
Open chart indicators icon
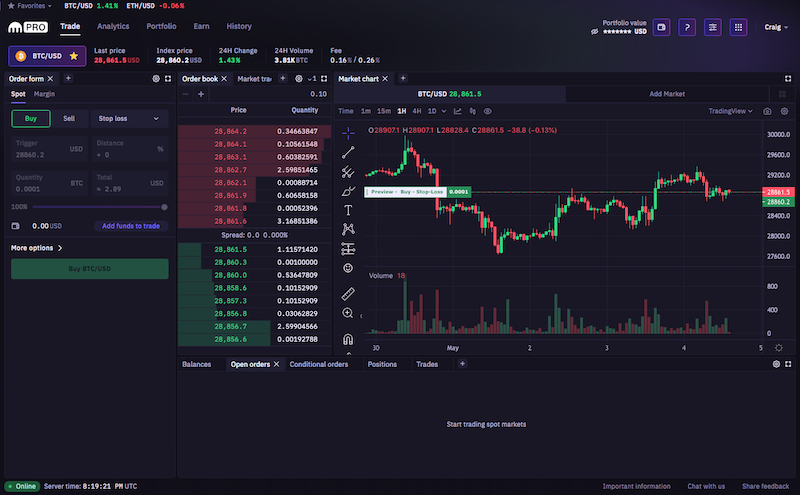click(458, 111)
